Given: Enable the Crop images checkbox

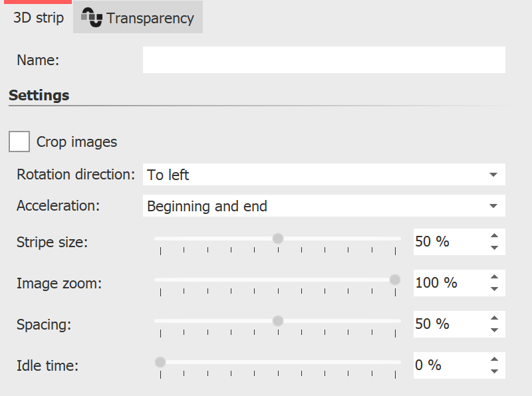Looking at the screenshot, I should [18, 142].
